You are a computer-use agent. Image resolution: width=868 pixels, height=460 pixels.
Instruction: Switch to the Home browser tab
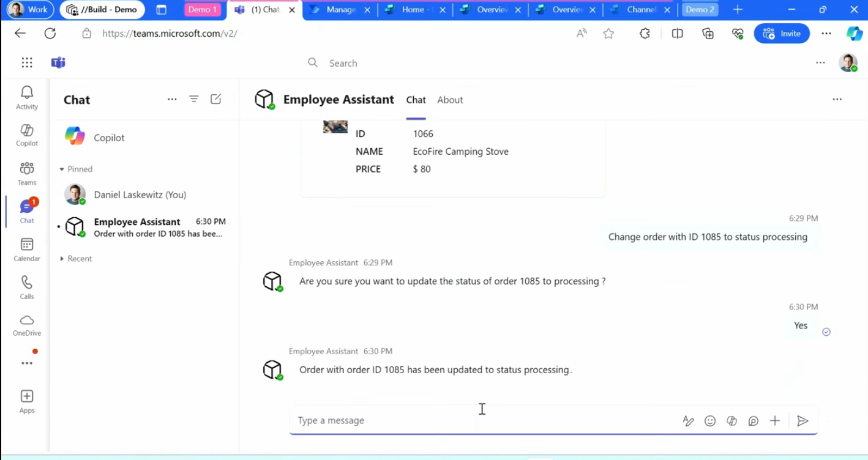click(415, 10)
